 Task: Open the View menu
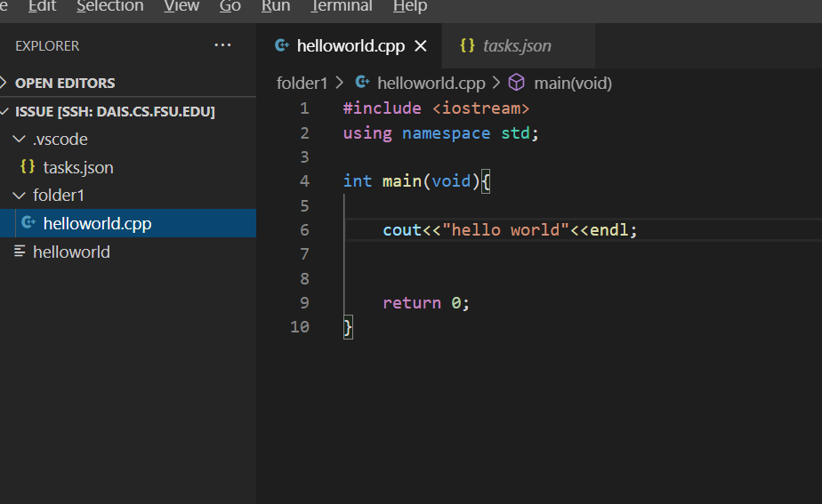pyautogui.click(x=181, y=6)
